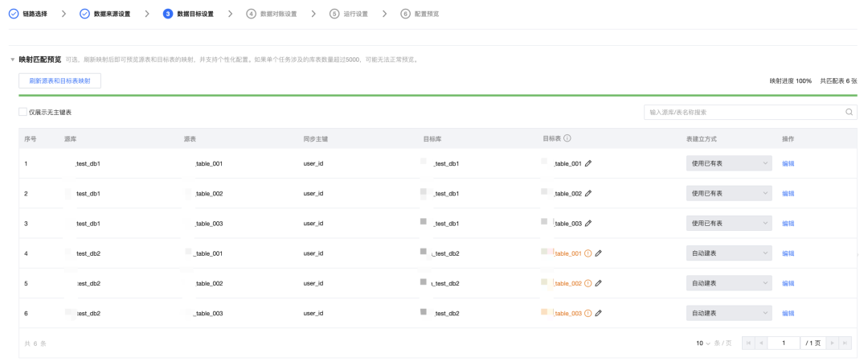Go to next page in pagination

coord(832,343)
